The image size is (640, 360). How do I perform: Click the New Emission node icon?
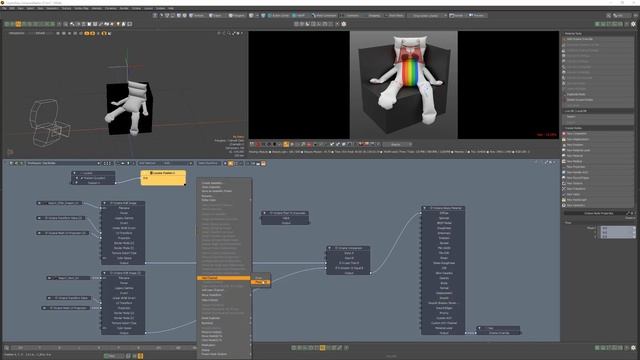point(564,145)
